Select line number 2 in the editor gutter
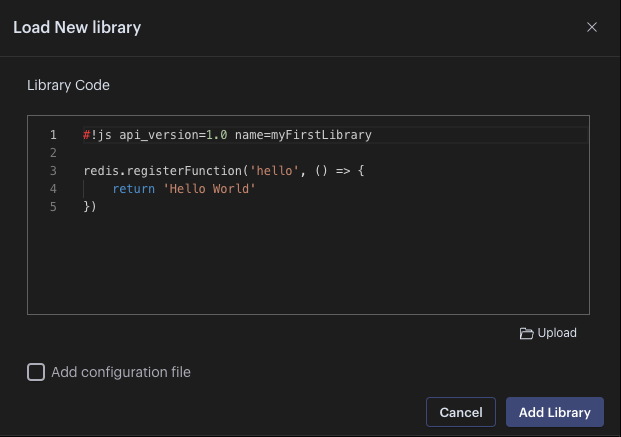The image size is (621, 437). tap(52, 153)
